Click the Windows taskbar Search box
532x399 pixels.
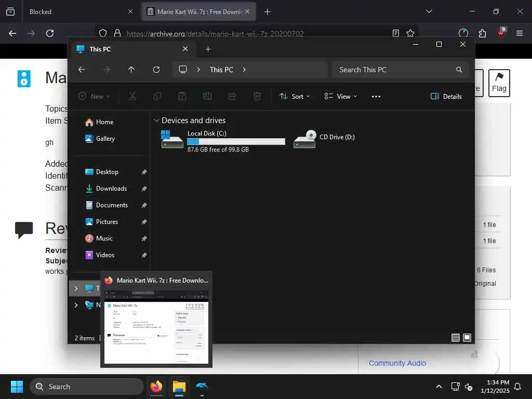[x=87, y=387]
